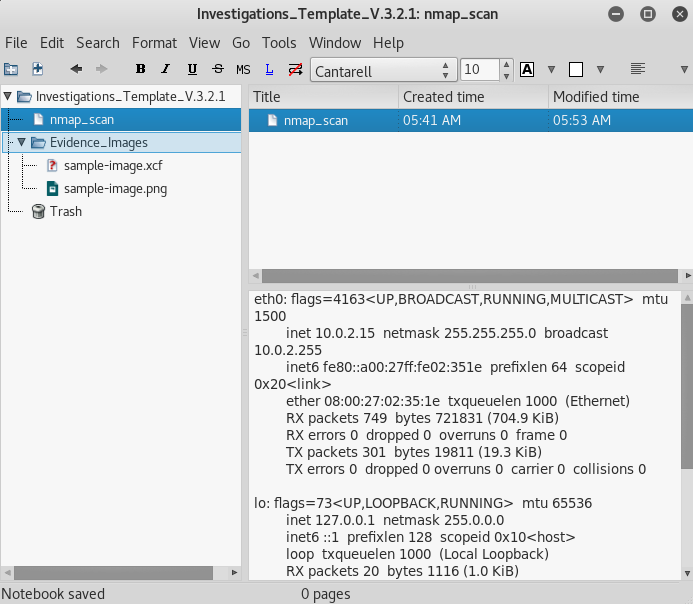Go back to the previous note

click(76, 69)
